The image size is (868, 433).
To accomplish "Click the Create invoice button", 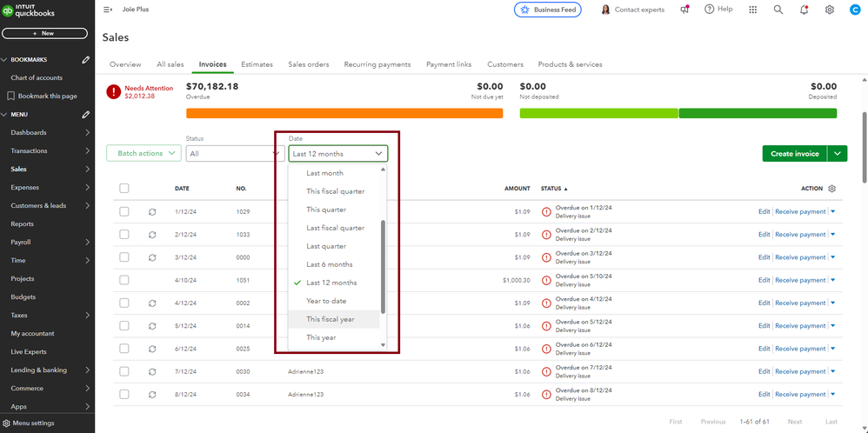I will (x=795, y=153).
